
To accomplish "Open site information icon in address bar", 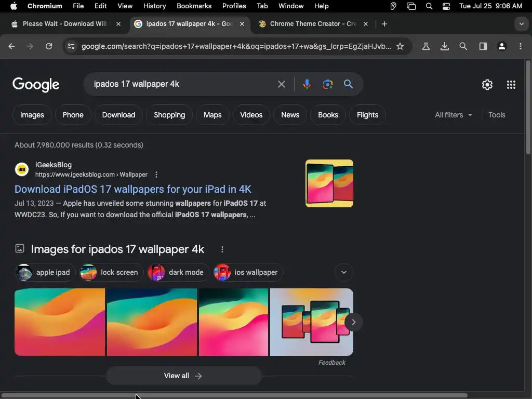I will (x=71, y=46).
